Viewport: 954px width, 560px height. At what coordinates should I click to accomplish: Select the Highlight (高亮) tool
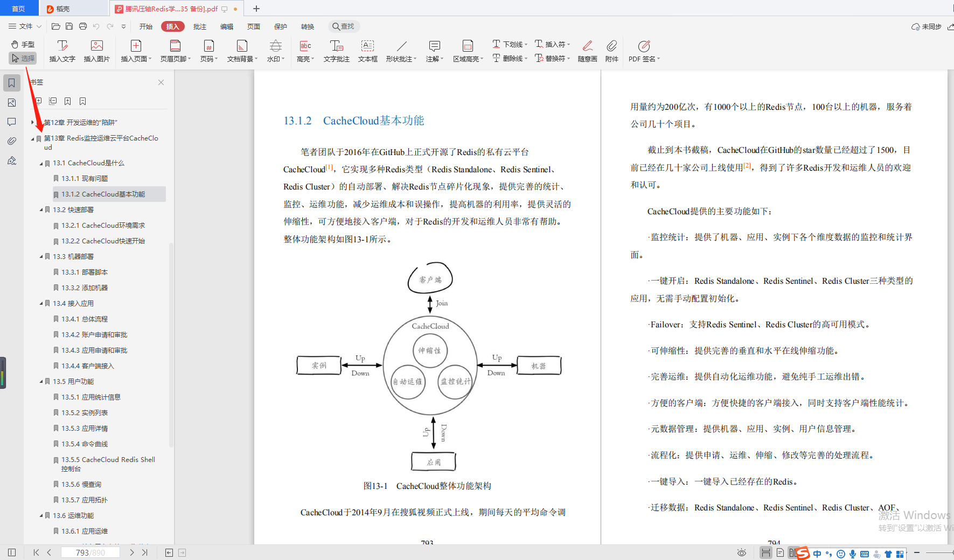[305, 51]
